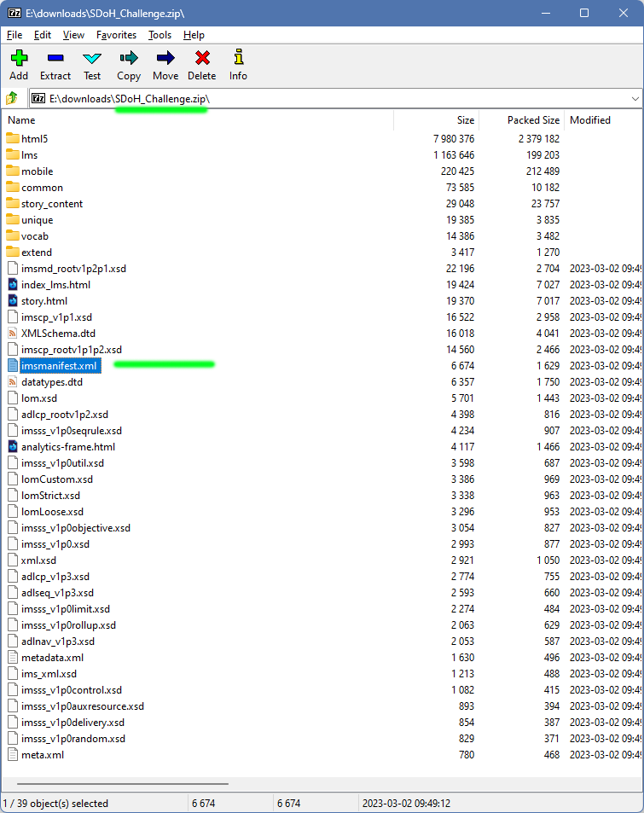Click the XMLSchema.dtd file icon
Viewport: 644px width, 813px height.
click(x=13, y=334)
